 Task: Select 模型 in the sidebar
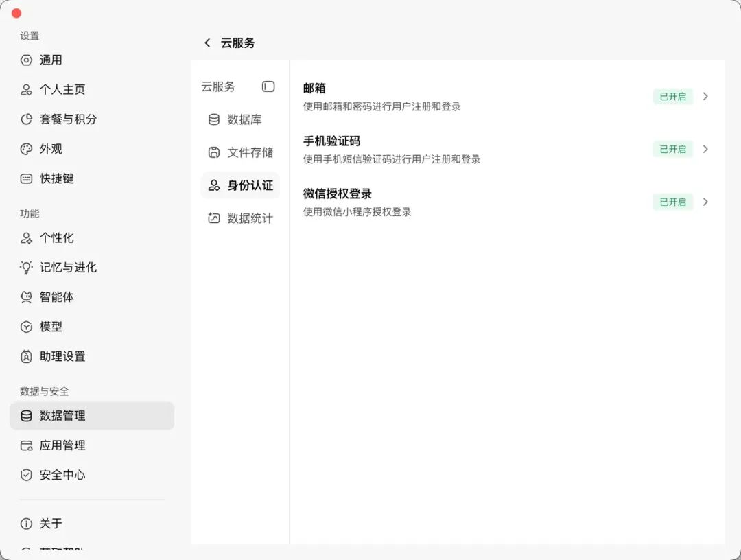tap(92, 327)
